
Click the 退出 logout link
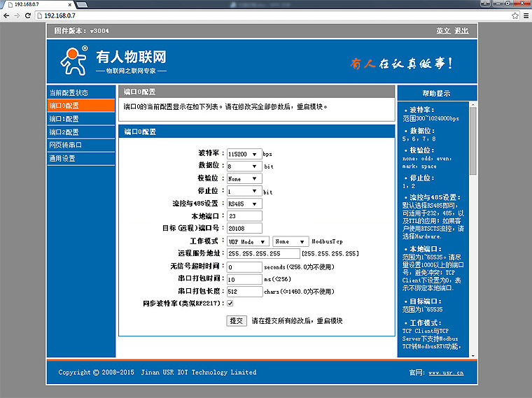[461, 31]
